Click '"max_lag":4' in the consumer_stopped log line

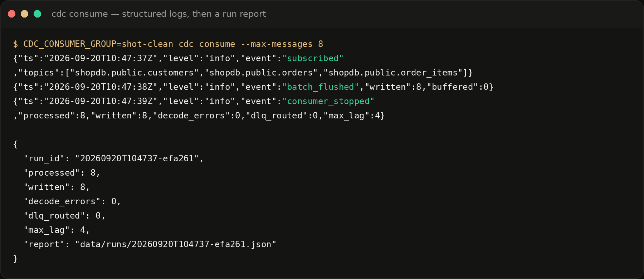(x=352, y=116)
